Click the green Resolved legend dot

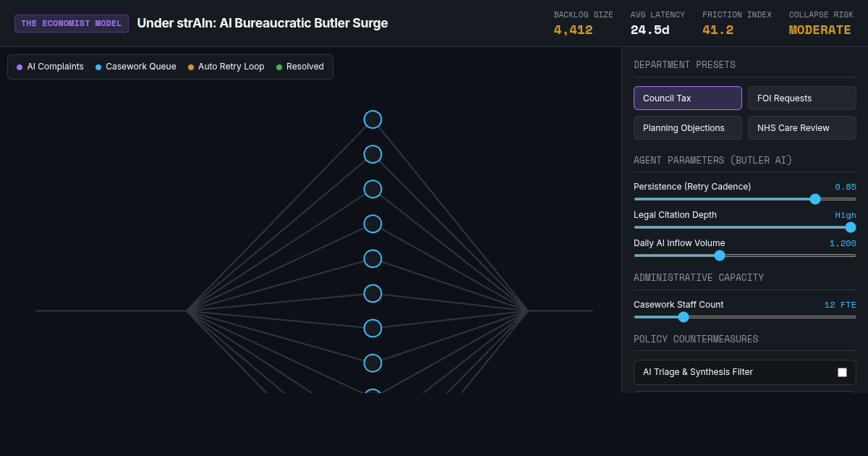point(279,67)
